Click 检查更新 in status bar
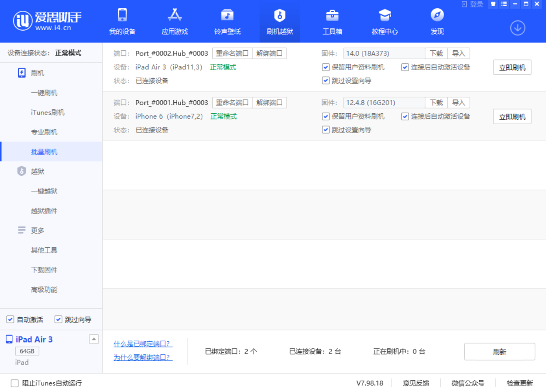The width and height of the screenshot is (546, 392). coord(520,383)
